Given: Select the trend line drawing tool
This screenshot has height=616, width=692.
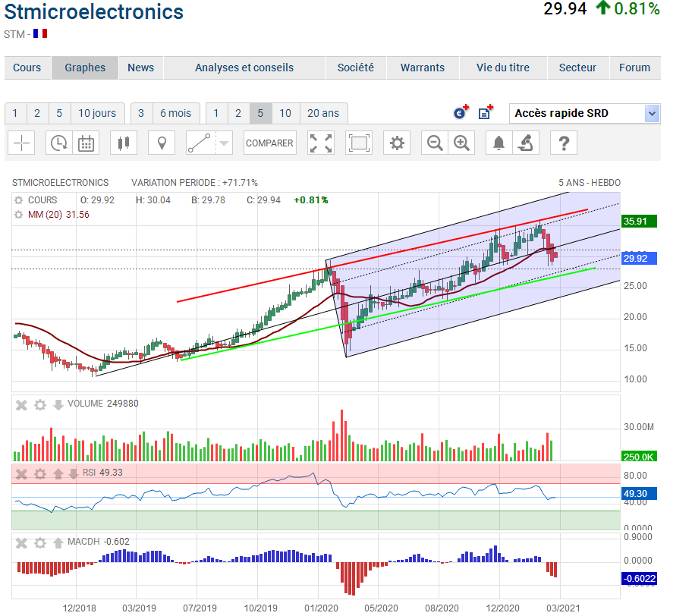Looking at the screenshot, I should (x=200, y=143).
